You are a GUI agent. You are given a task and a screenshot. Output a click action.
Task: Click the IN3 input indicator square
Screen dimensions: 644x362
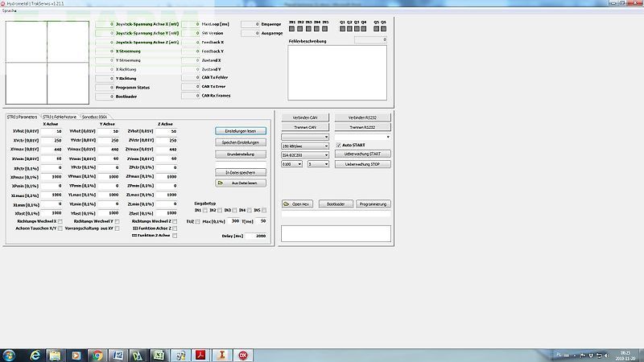[x=308, y=29]
